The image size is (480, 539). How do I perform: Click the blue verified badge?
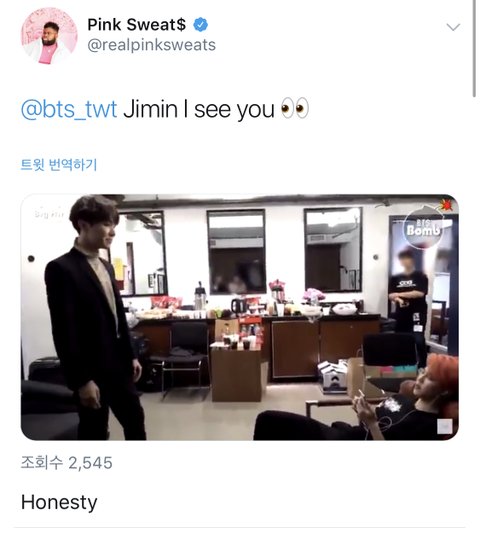pyautogui.click(x=200, y=25)
